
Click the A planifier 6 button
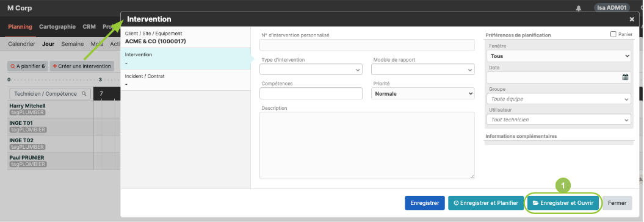pos(27,66)
